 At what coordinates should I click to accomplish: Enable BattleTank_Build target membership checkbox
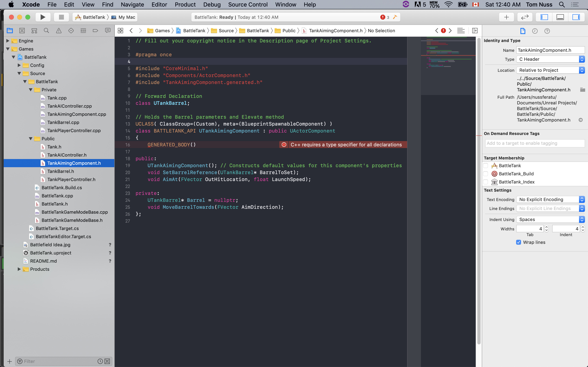click(486, 174)
